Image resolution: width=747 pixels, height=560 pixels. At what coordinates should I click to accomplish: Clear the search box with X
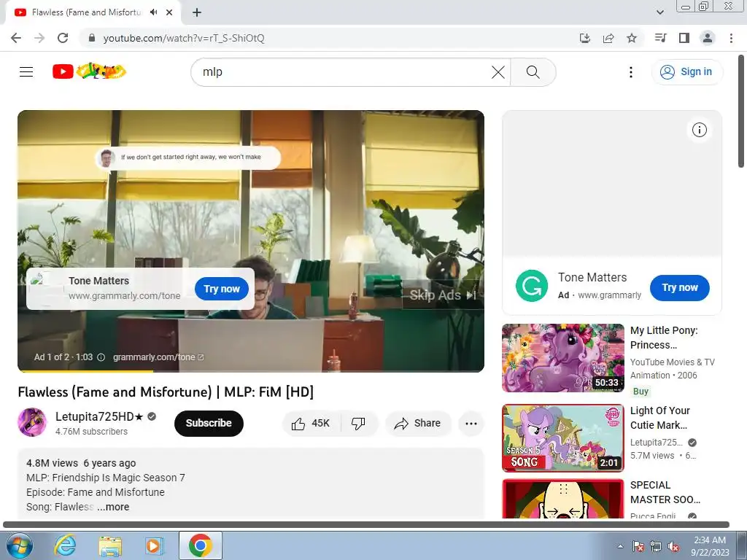point(498,72)
